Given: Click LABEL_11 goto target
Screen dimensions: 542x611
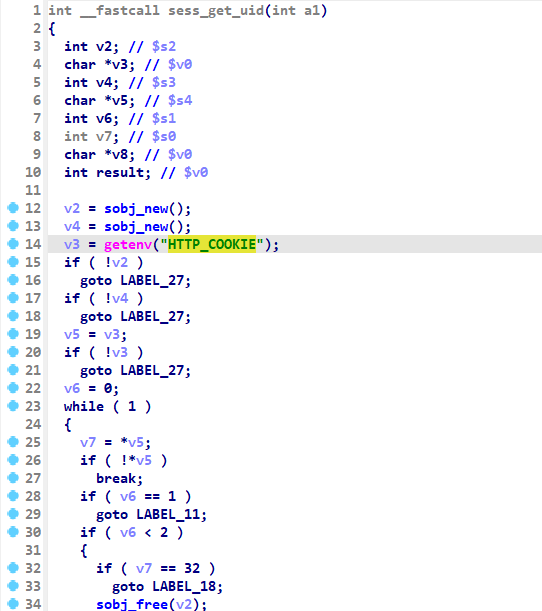Looking at the screenshot, I should [x=168, y=514].
